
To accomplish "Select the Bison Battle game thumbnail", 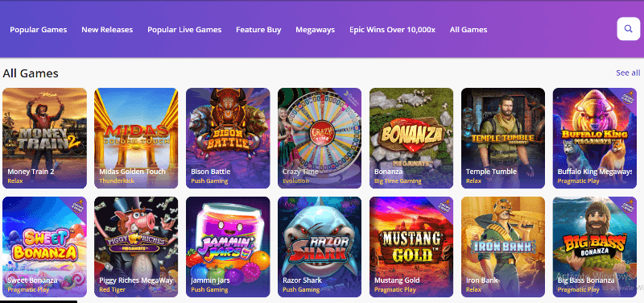I will click(x=228, y=138).
